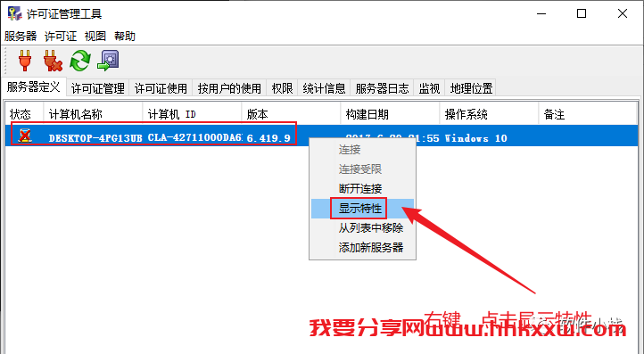Screen dimensions: 644x354
Task: Switch to the 服务器定义 tab
Action: pyautogui.click(x=34, y=86)
